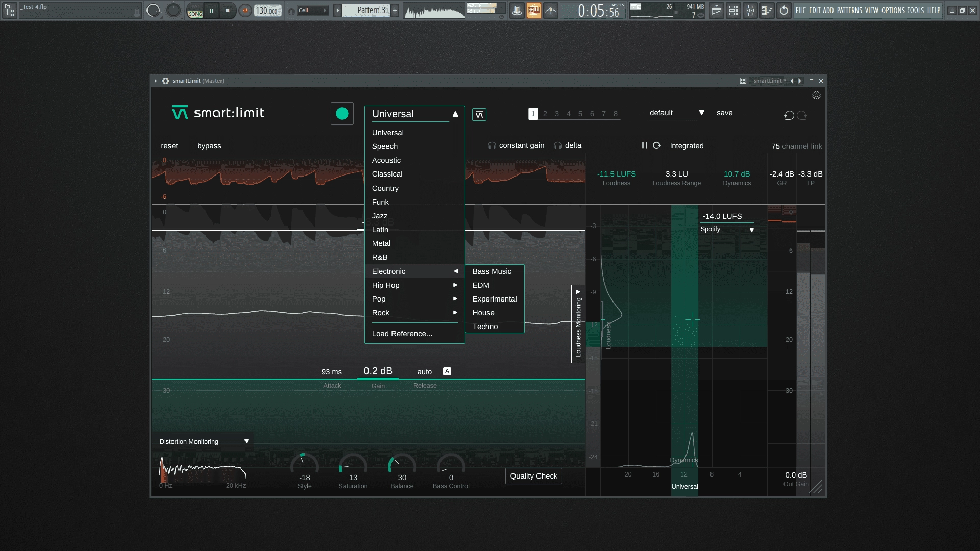Click the sonible logo icon beside profile
980x551 pixels.
479,115
